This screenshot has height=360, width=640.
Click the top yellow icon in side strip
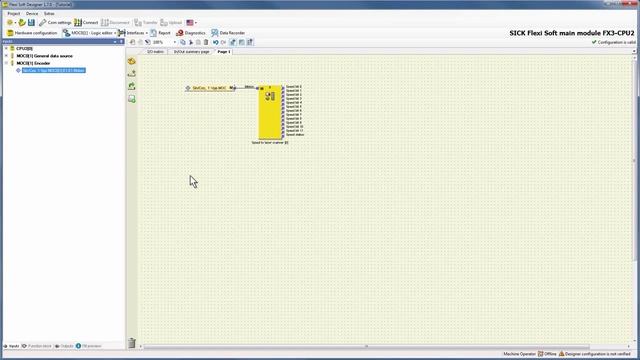[x=131, y=61]
